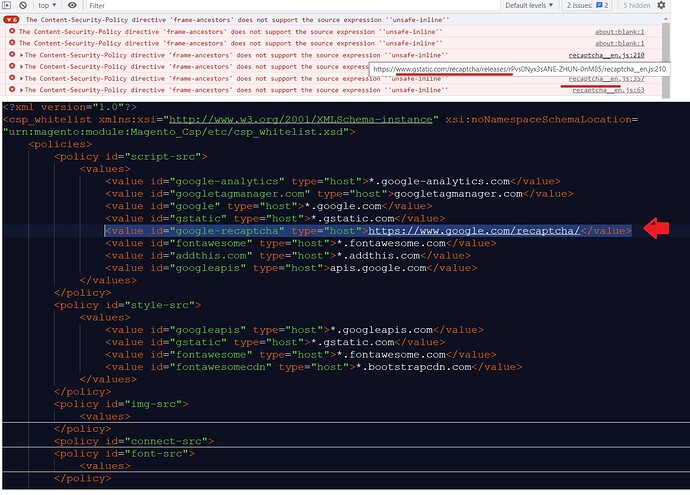Image resolution: width=690 pixels, height=495 pixels.
Task: Open the 'Default levels' dropdown
Action: pos(529,5)
